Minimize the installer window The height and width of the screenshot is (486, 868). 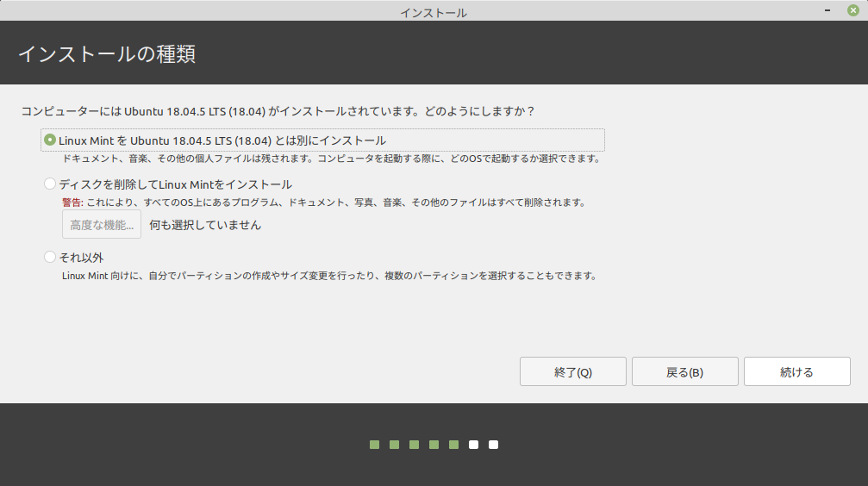point(827,10)
